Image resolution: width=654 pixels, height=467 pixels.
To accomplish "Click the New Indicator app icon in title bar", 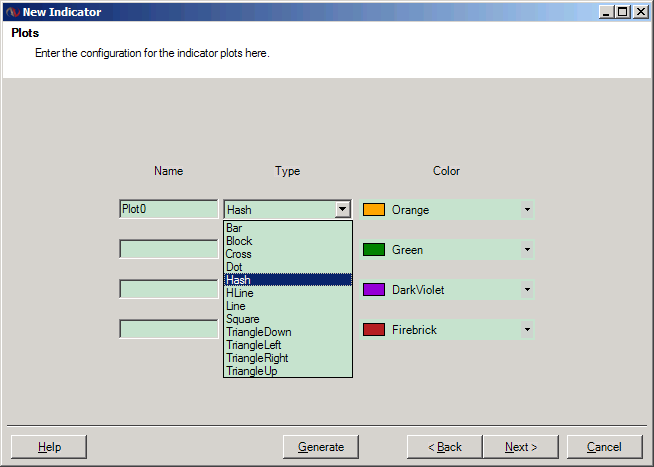I will [12, 12].
